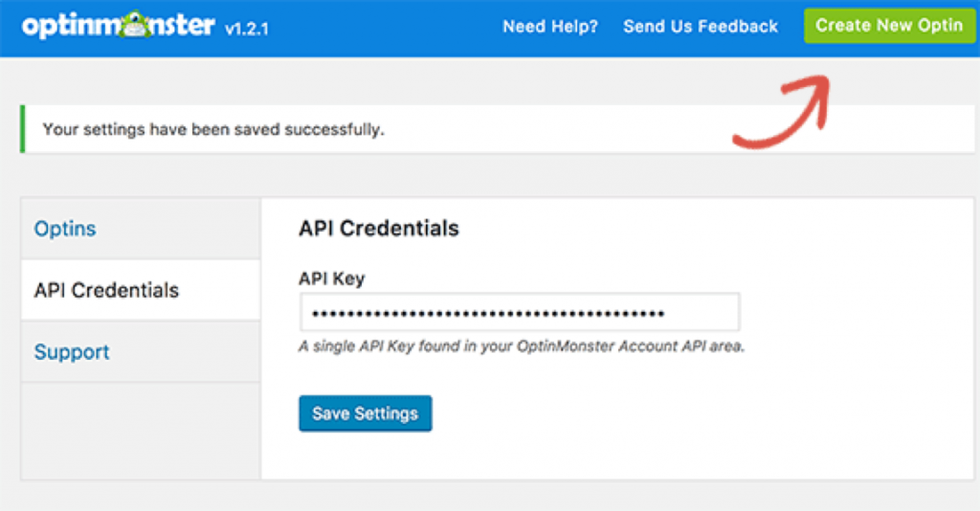Image resolution: width=980 pixels, height=511 pixels.
Task: Click the settings saved successfully notice
Action: (x=498, y=129)
